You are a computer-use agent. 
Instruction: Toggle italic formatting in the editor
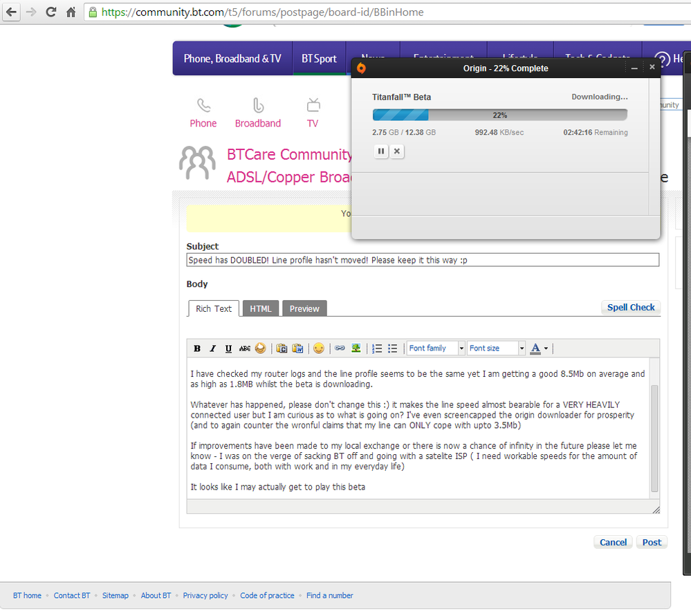click(x=213, y=348)
